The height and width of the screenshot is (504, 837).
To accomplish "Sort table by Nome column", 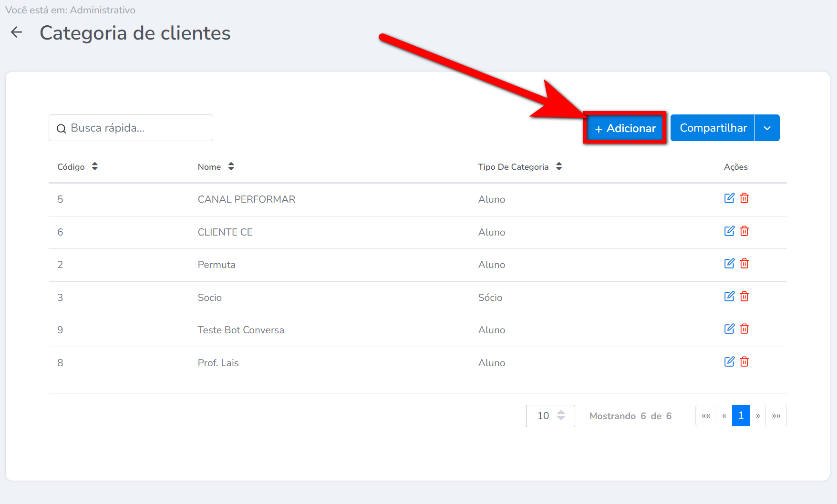I will pyautogui.click(x=231, y=166).
